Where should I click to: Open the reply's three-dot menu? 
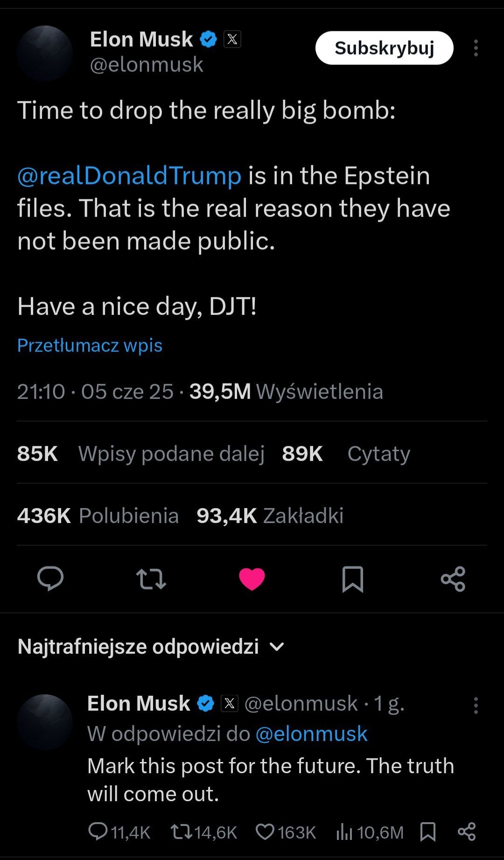(x=476, y=706)
